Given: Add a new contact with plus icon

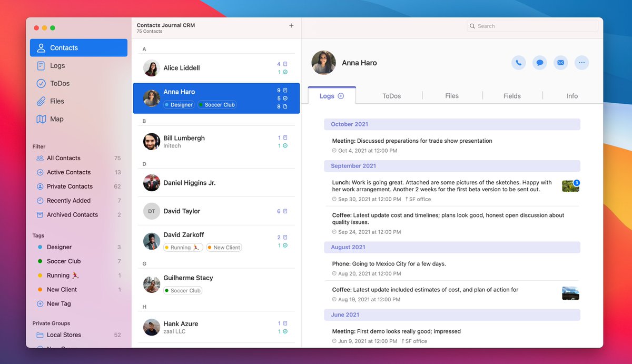Looking at the screenshot, I should (x=291, y=25).
